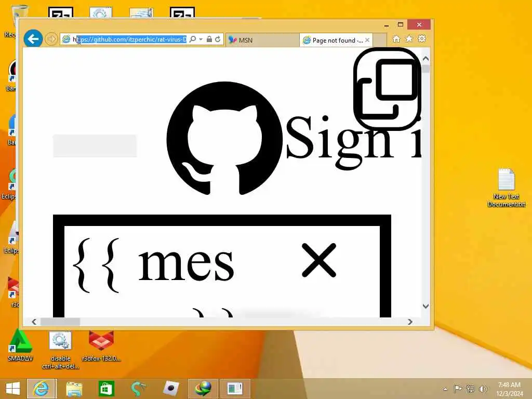
Task: Click into the github.com address bar
Action: (x=129, y=39)
